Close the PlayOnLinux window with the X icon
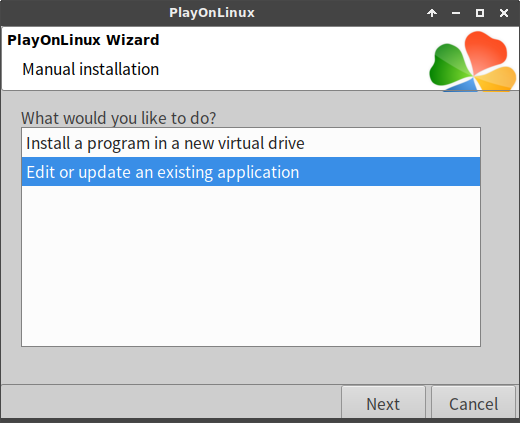 [504, 13]
